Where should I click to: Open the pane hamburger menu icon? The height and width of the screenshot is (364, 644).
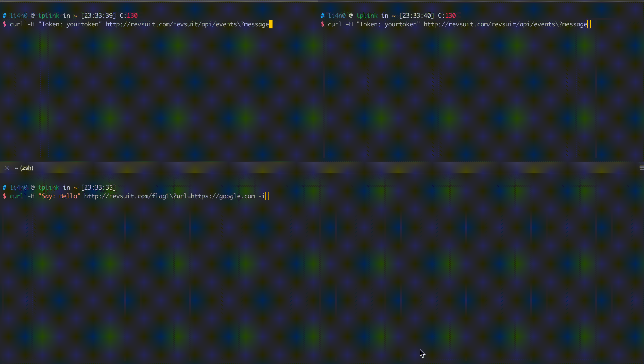642,168
